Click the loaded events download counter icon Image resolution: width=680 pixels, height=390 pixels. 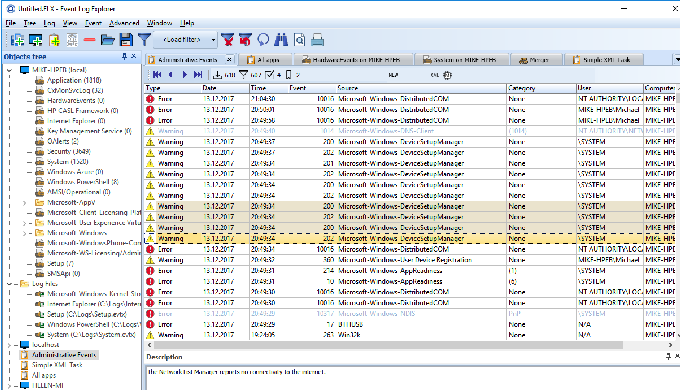click(x=217, y=75)
